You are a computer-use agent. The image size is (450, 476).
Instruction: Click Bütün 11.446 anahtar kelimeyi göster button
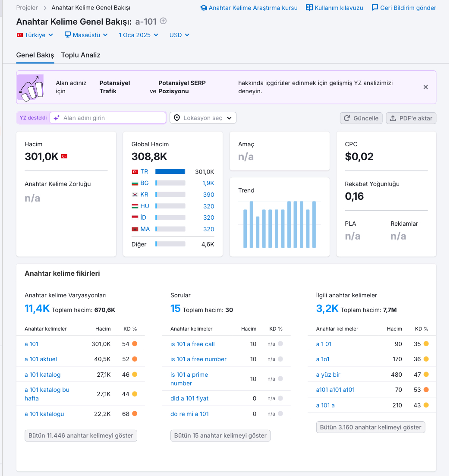tap(81, 435)
